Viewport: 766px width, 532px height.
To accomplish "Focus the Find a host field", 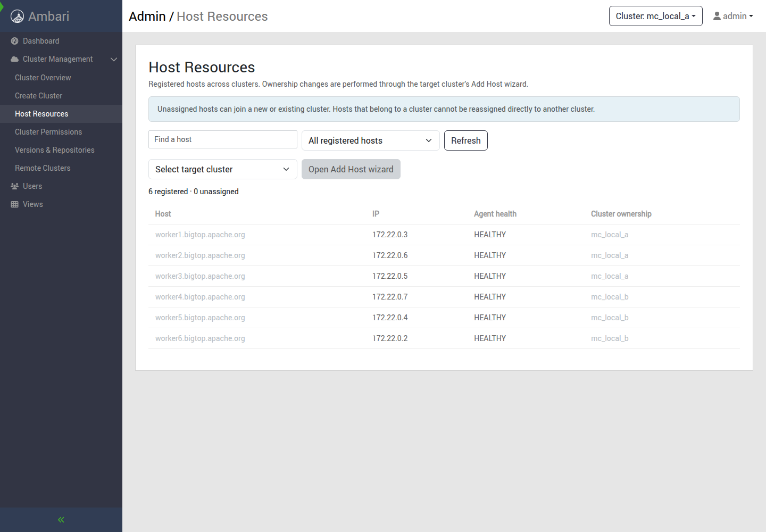I will pos(223,139).
